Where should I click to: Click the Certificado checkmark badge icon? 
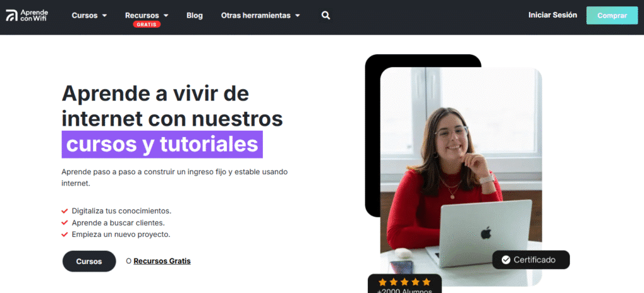click(x=506, y=260)
